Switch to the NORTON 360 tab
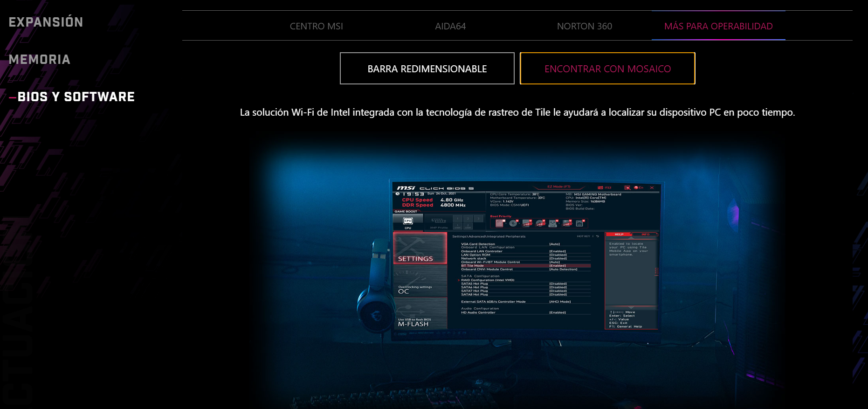868x409 pixels. tap(584, 26)
